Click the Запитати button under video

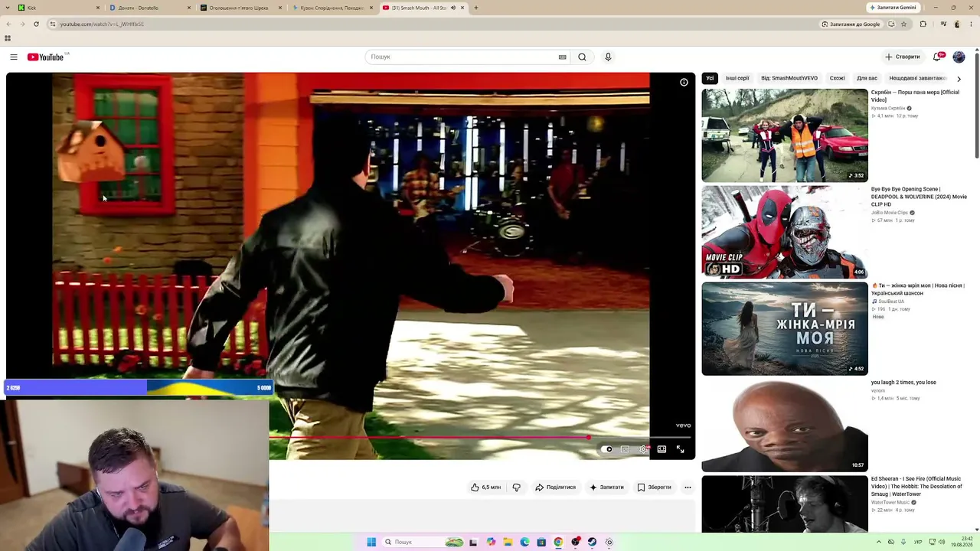click(x=606, y=487)
